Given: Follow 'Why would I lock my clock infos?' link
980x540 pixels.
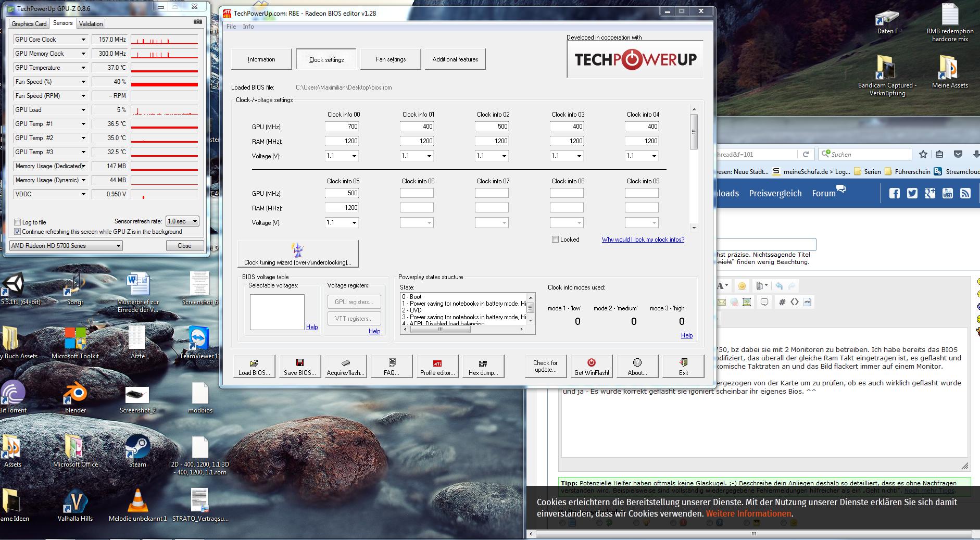Looking at the screenshot, I should pyautogui.click(x=643, y=240).
